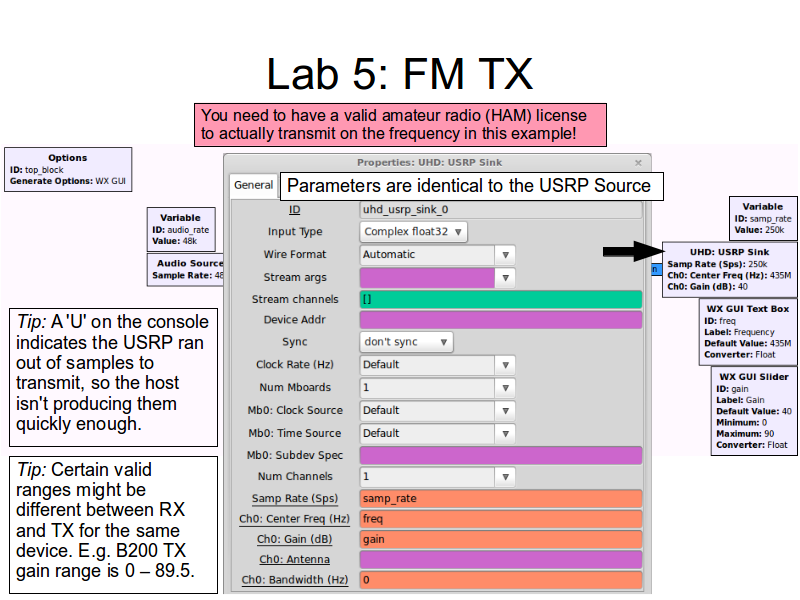This screenshot has height=600, width=800.
Task: Close the USRP Sink properties dialog
Action: click(x=638, y=162)
